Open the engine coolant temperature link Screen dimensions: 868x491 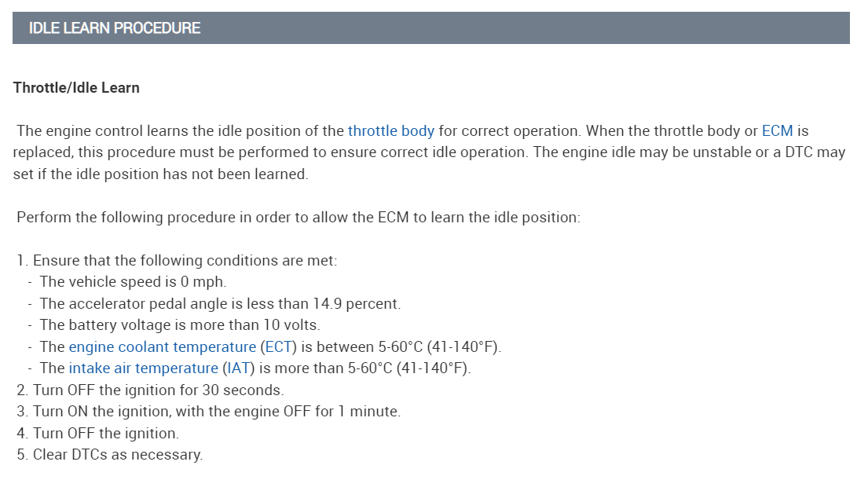162,346
